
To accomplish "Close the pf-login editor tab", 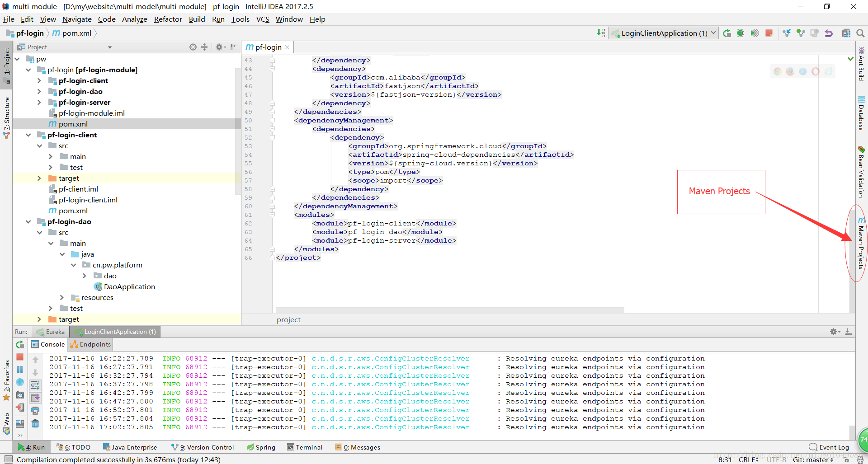I will 287,47.
